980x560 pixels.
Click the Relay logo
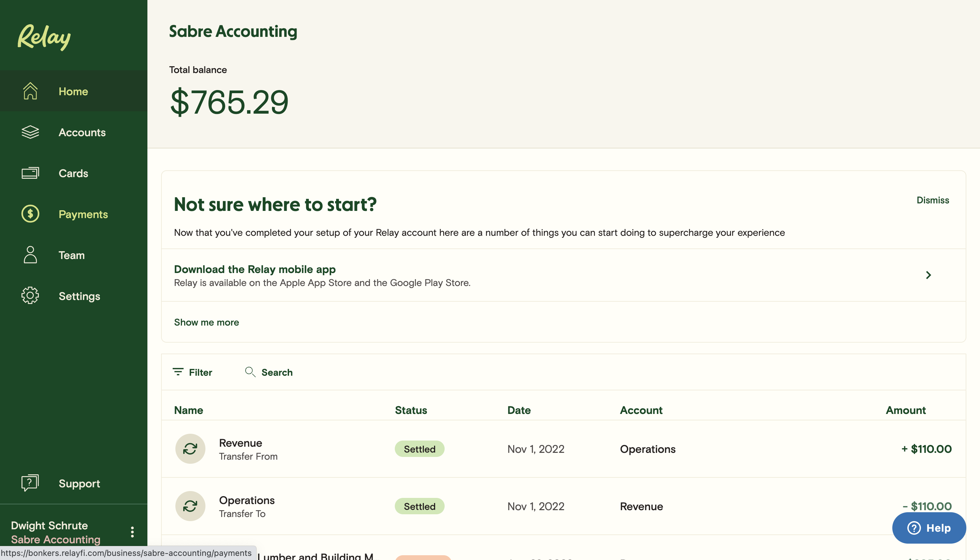click(x=44, y=37)
